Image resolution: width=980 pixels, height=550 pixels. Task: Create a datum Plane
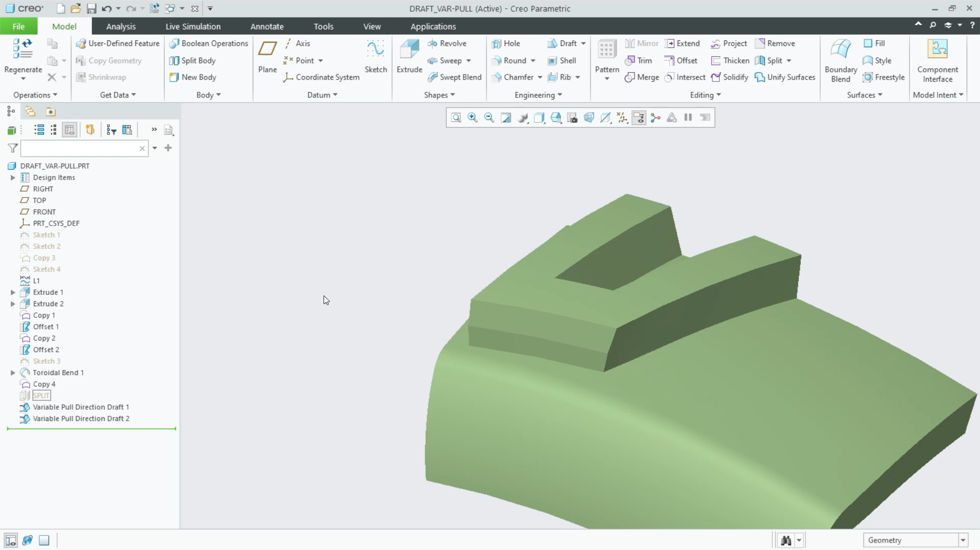pos(267,56)
